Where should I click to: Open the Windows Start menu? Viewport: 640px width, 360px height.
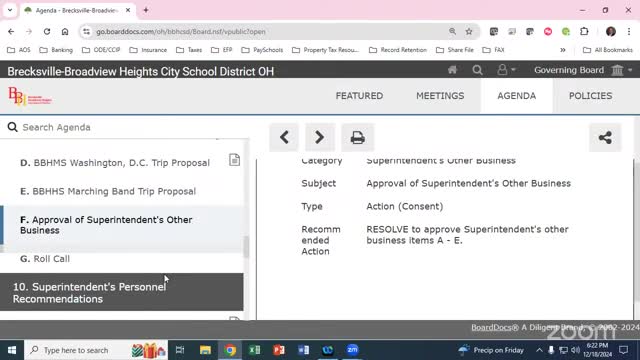coord(12,350)
